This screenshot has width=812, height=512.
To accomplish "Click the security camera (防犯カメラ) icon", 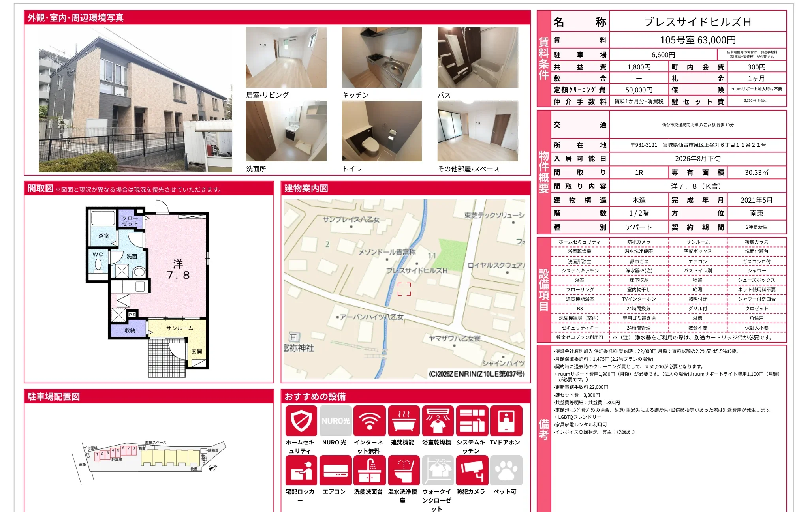I will (472, 470).
